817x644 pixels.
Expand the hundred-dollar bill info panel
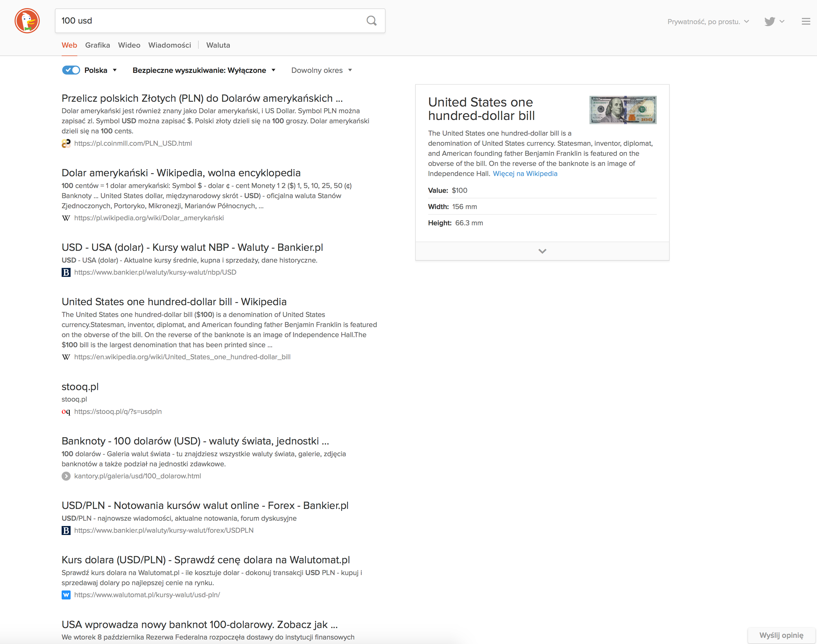tap(542, 251)
